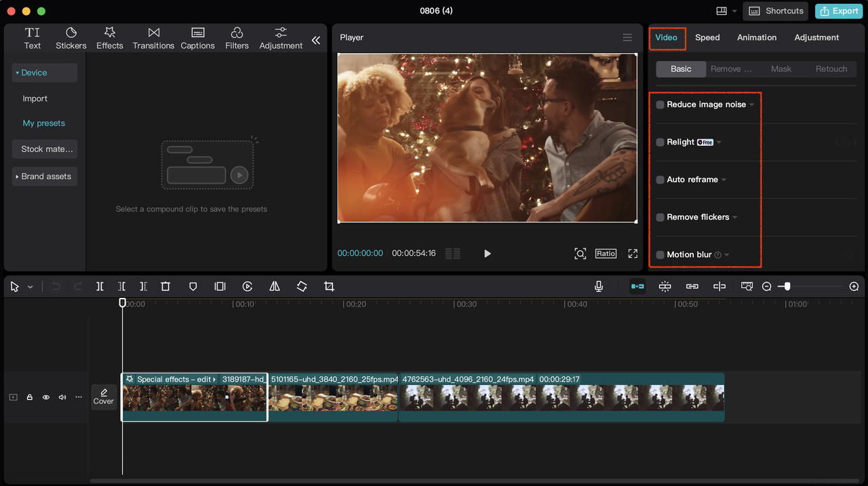Open the selection tool dropdown arrow
The image size is (868, 486).
[30, 287]
